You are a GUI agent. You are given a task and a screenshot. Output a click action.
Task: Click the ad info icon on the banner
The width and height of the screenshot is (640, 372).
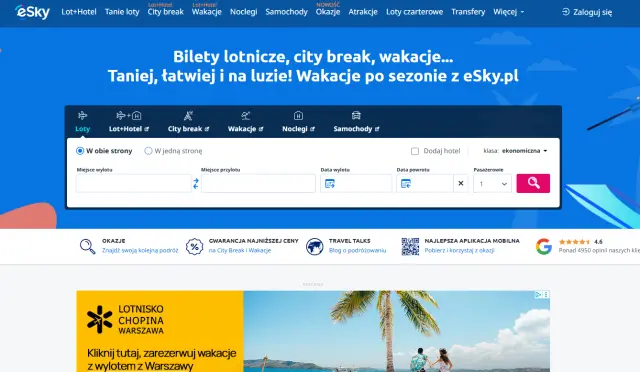point(538,294)
